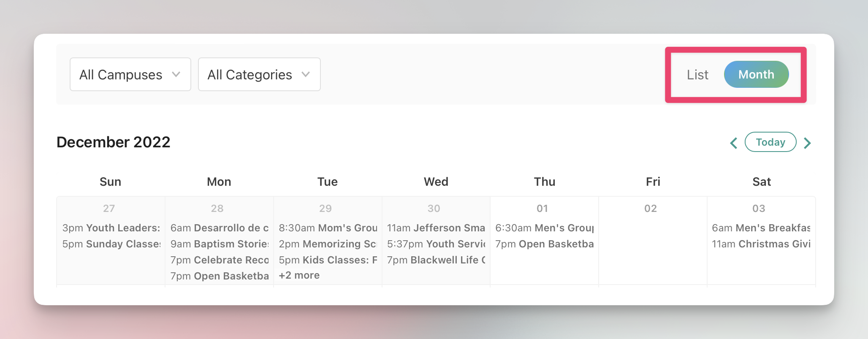
Task: Open 9am Baptism Stories event
Action: pyautogui.click(x=220, y=244)
